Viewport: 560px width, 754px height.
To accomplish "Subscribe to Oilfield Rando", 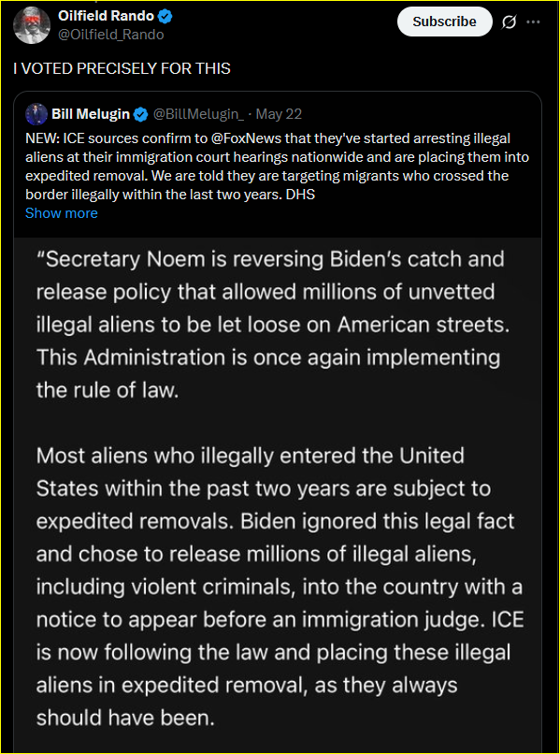I will tap(444, 22).
